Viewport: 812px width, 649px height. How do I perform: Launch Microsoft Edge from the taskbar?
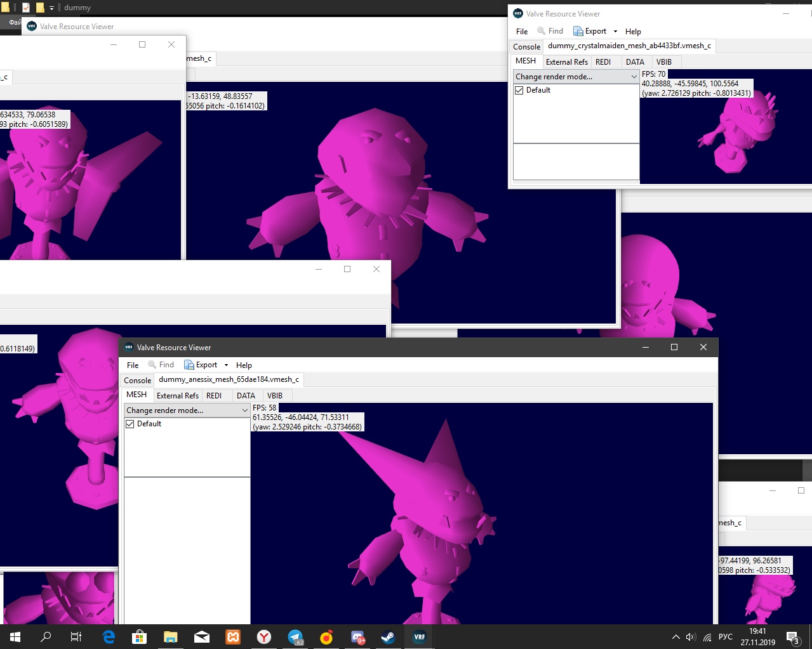click(x=109, y=637)
